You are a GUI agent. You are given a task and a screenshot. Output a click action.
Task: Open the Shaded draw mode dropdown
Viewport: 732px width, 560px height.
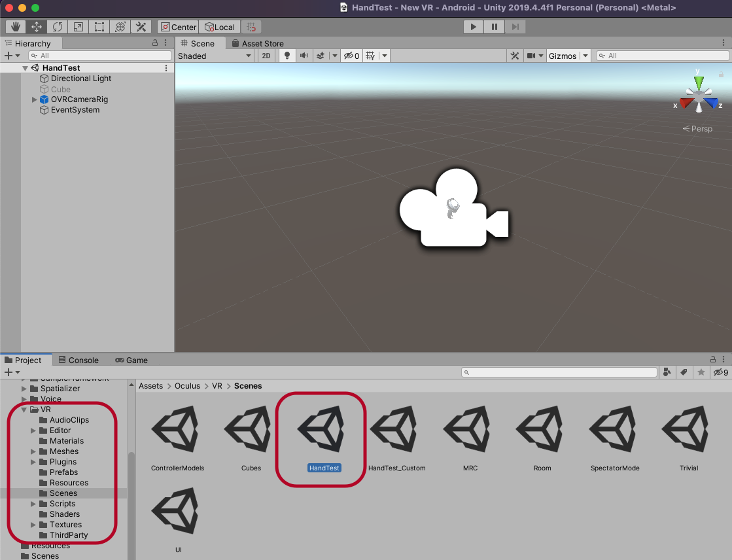tap(215, 56)
